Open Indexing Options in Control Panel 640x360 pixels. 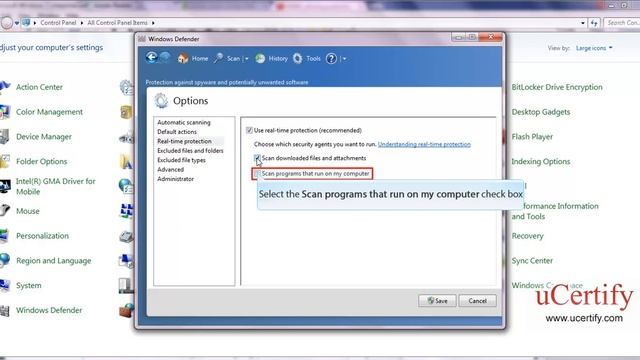pyautogui.click(x=541, y=162)
